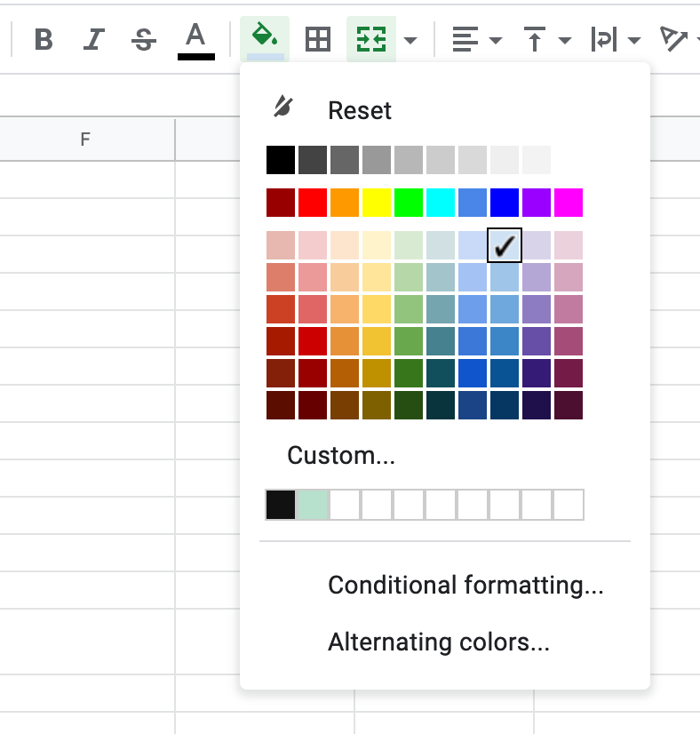
Task: Choose the magenta swatch
Action: click(x=569, y=203)
